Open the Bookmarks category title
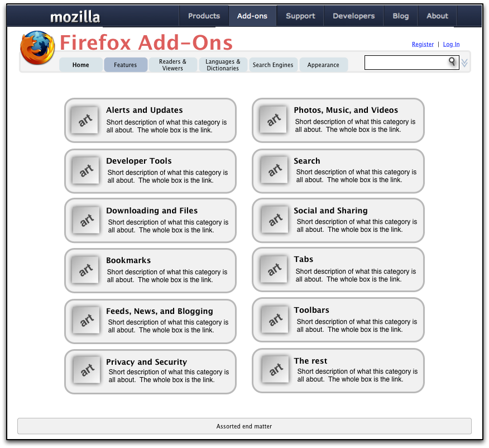489x448 pixels. click(x=128, y=260)
